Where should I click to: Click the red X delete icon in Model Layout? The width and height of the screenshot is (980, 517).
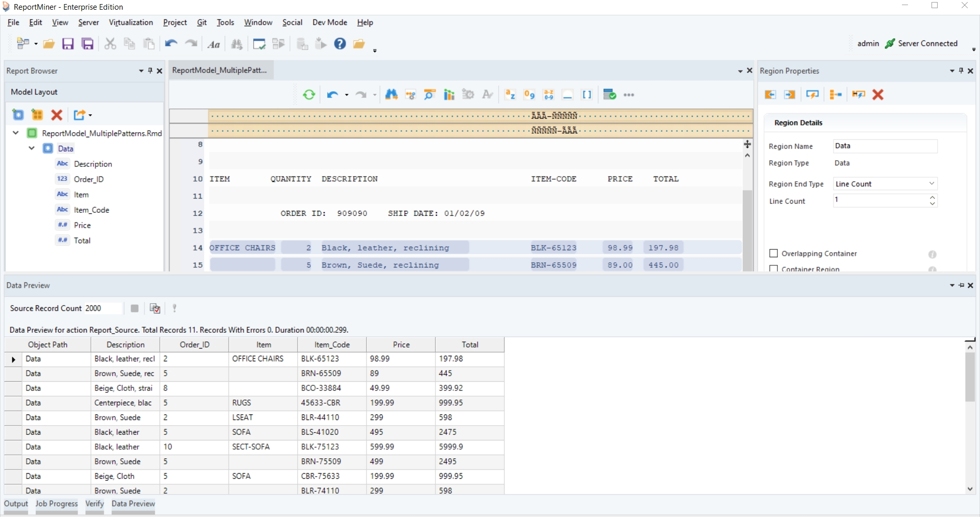(57, 115)
